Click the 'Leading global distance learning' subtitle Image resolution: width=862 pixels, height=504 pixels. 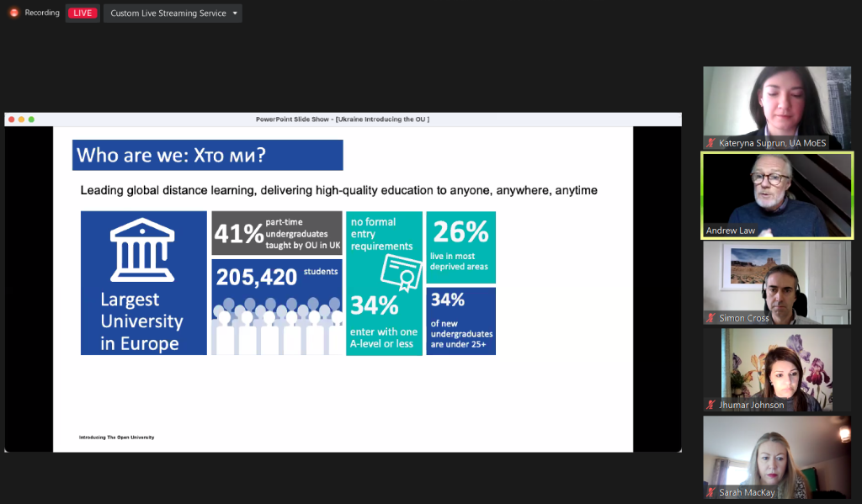coord(338,191)
